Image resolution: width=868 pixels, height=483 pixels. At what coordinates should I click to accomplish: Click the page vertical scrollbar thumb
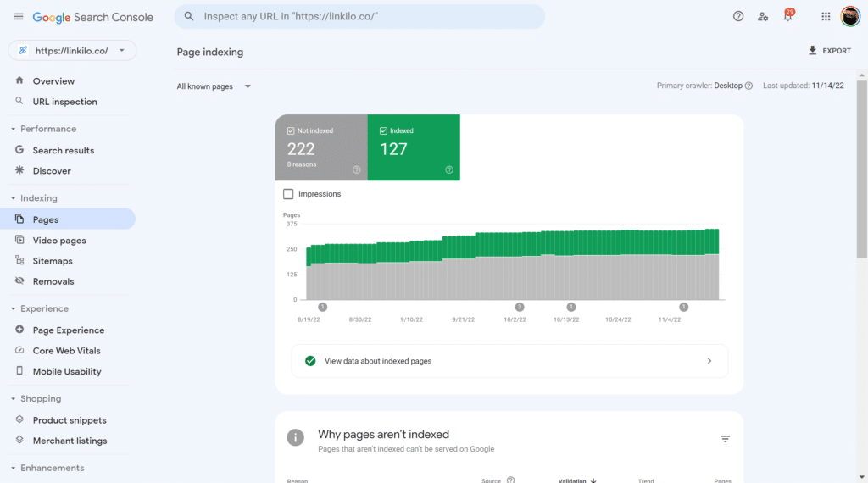[862, 169]
